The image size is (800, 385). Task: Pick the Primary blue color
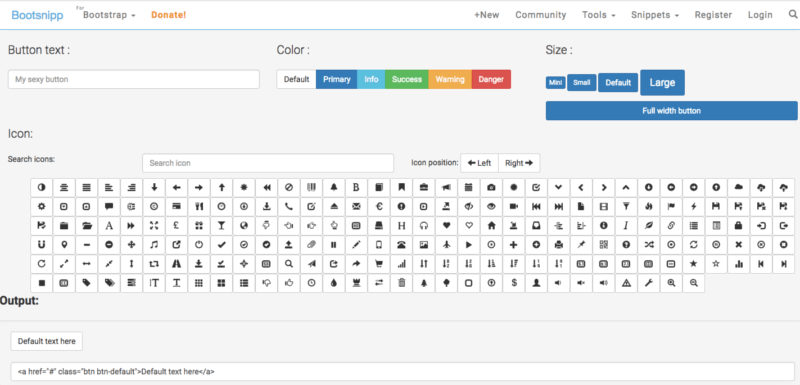point(337,80)
